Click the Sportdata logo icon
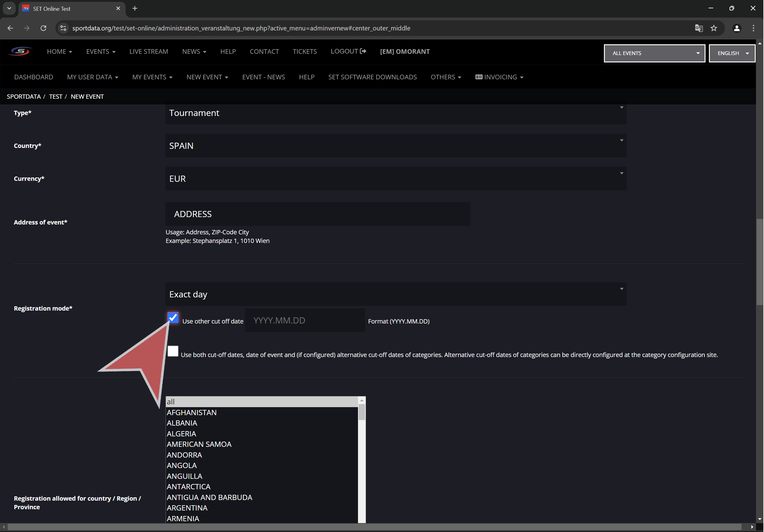Screen dimensions: 764x532 [20, 52]
